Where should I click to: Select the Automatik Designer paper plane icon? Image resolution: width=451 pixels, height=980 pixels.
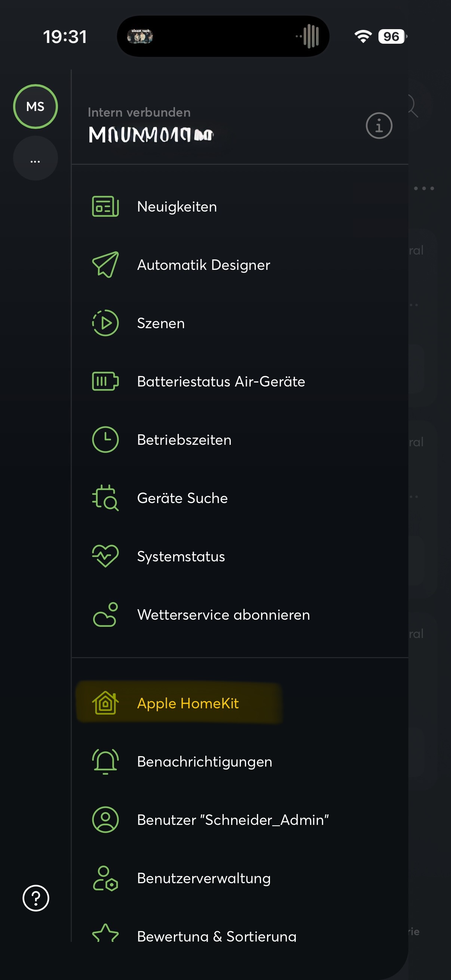[x=105, y=265]
